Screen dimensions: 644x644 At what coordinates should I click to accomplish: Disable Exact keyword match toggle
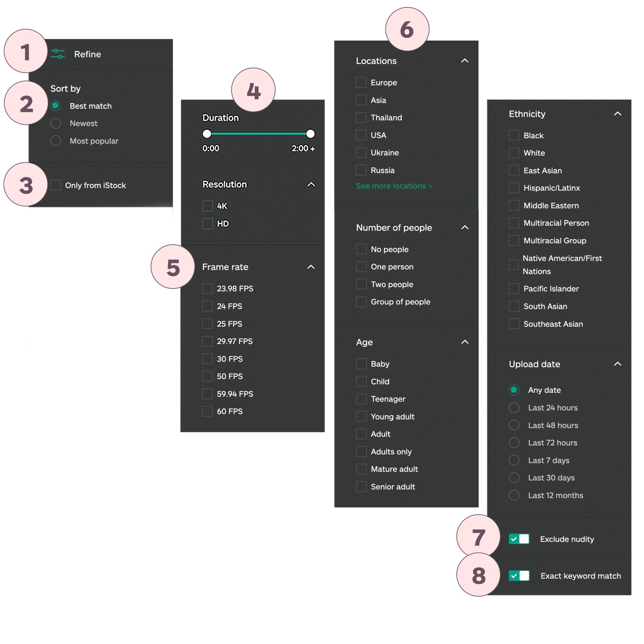click(x=519, y=576)
